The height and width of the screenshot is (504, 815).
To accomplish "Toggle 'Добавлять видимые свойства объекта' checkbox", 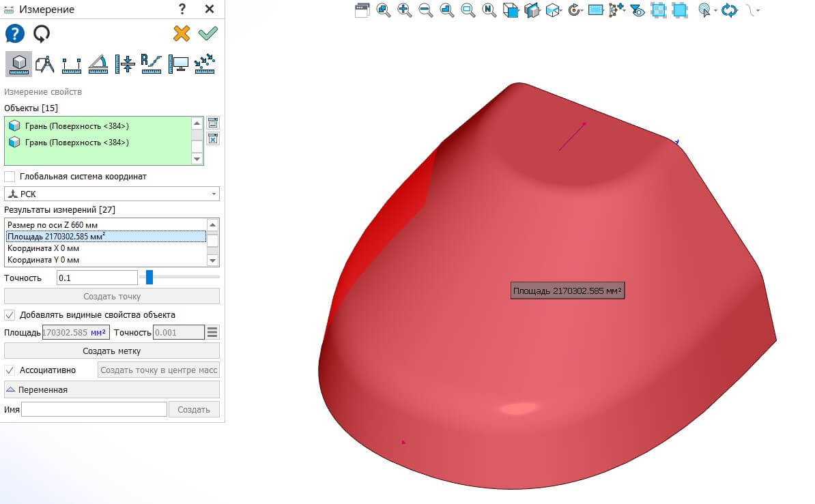I will click(x=10, y=315).
